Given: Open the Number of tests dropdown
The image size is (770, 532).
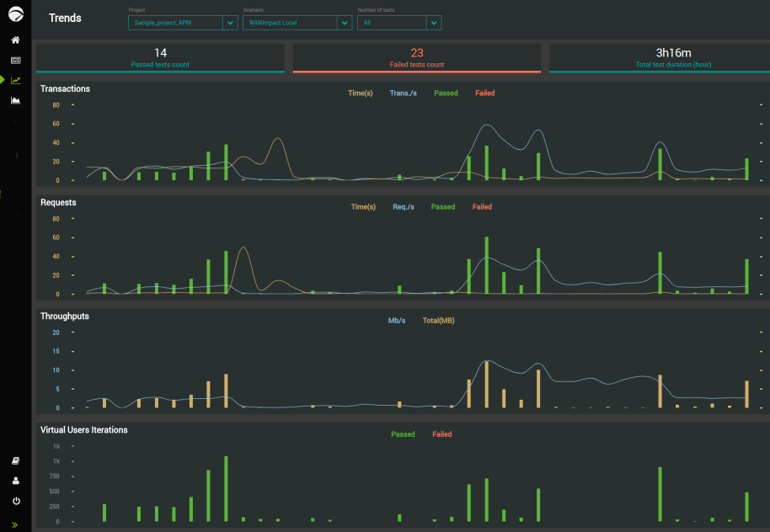Looking at the screenshot, I should tap(399, 23).
